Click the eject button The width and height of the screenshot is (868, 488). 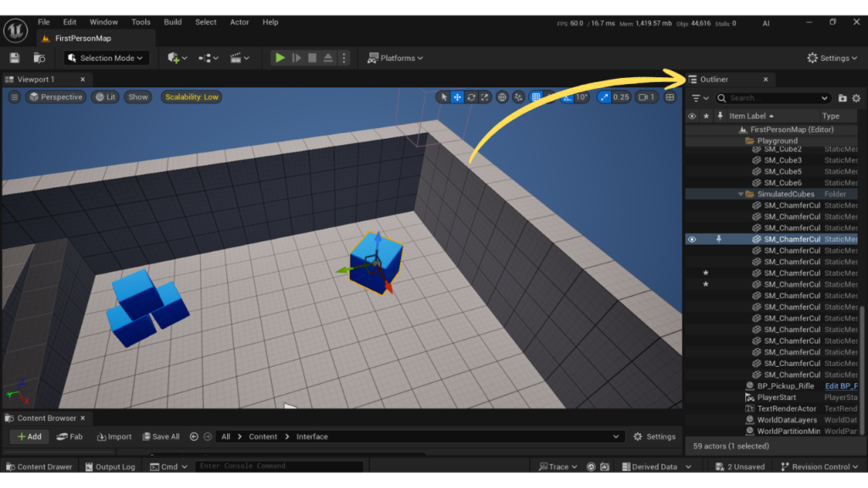328,58
